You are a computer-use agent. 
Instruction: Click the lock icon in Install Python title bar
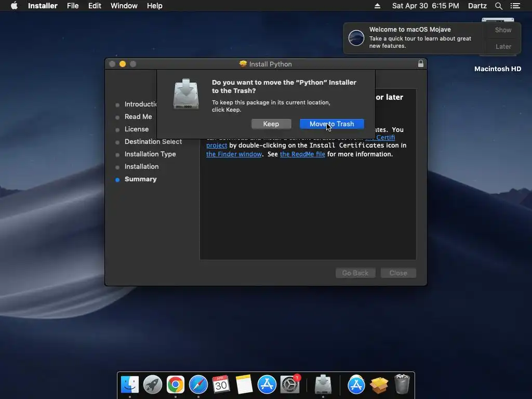coord(421,64)
